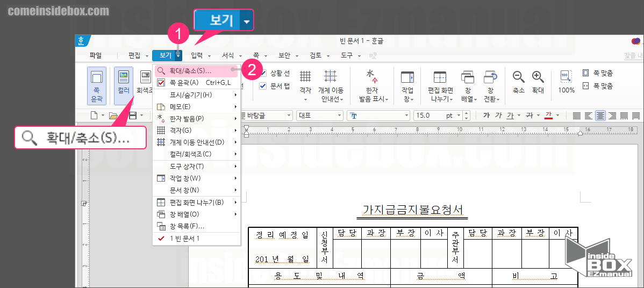Apply red font color 가
644x288 pixels.
click(x=549, y=116)
